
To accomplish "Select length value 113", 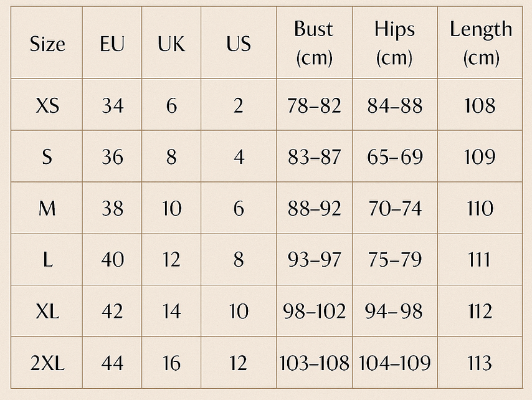I will [480, 363].
